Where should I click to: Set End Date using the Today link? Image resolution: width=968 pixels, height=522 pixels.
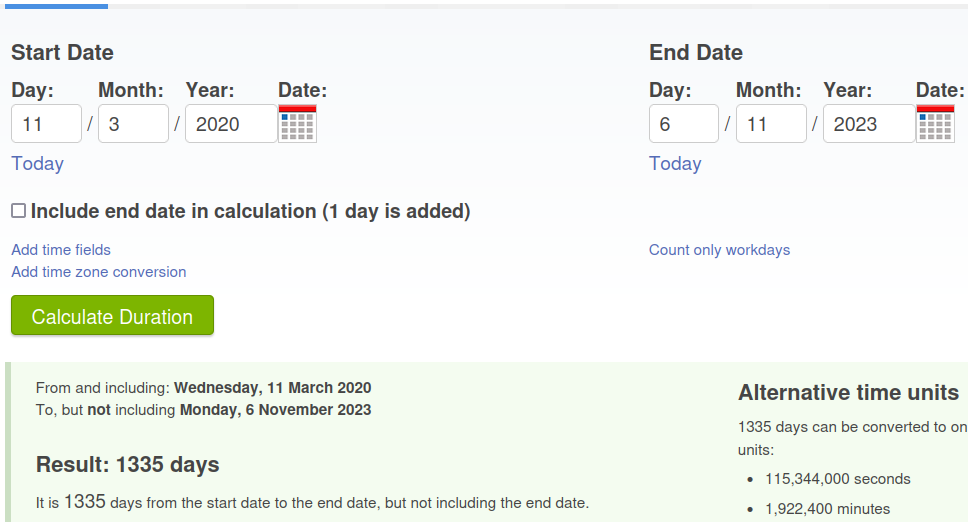[x=675, y=164]
